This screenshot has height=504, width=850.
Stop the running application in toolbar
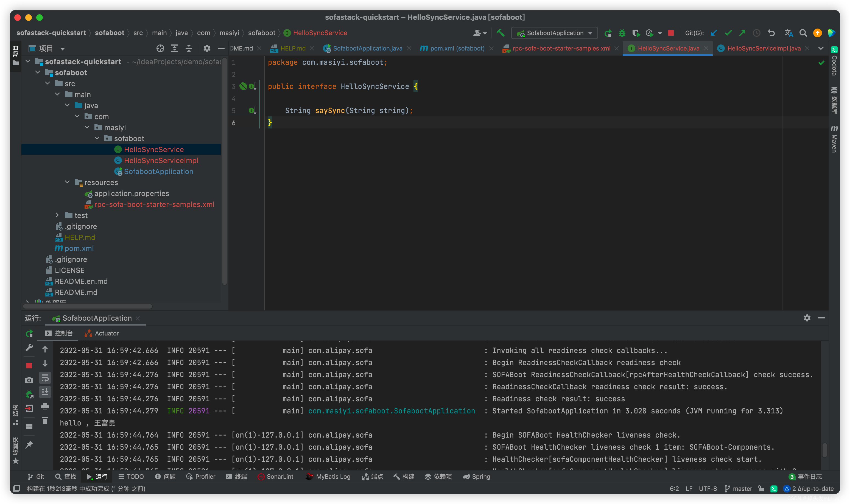click(671, 33)
